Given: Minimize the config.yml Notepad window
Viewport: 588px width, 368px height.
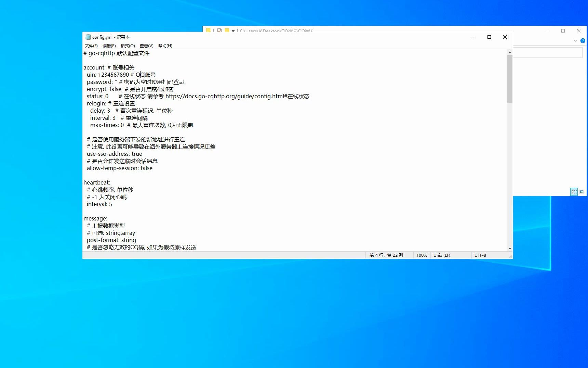Looking at the screenshot, I should tap(474, 37).
